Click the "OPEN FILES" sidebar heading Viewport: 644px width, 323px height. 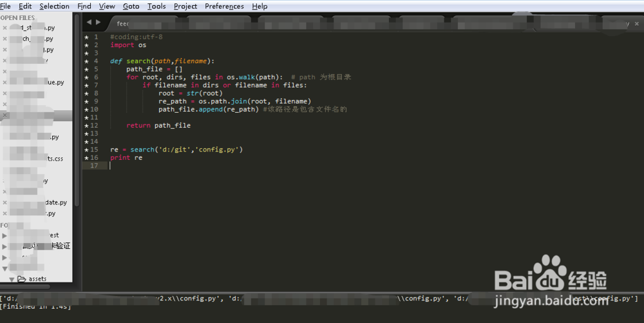[17, 18]
